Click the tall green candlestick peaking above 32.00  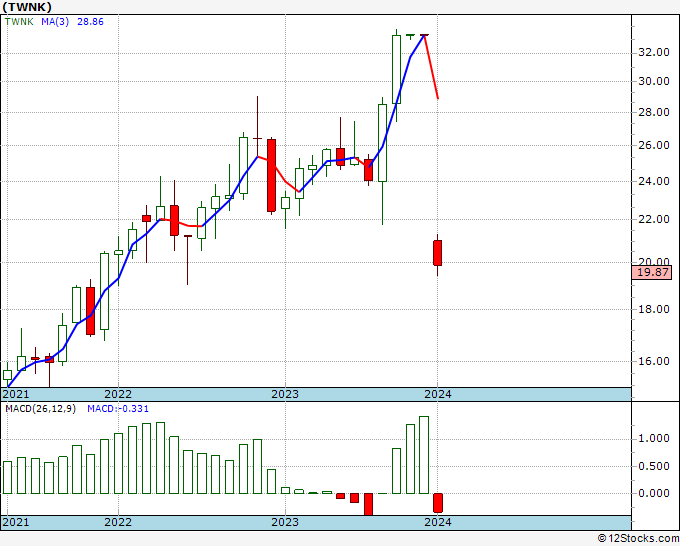tap(396, 69)
